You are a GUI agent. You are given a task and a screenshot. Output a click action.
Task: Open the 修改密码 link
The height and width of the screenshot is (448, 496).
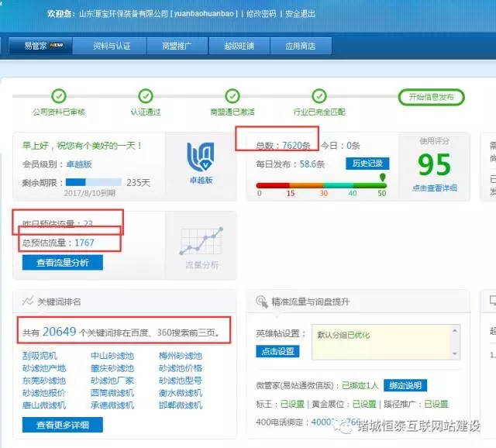pos(261,14)
